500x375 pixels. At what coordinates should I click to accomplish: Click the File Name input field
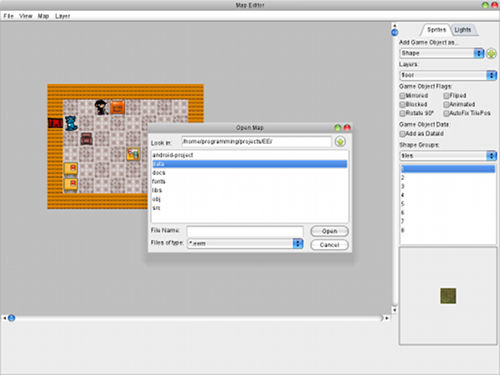pyautogui.click(x=245, y=231)
